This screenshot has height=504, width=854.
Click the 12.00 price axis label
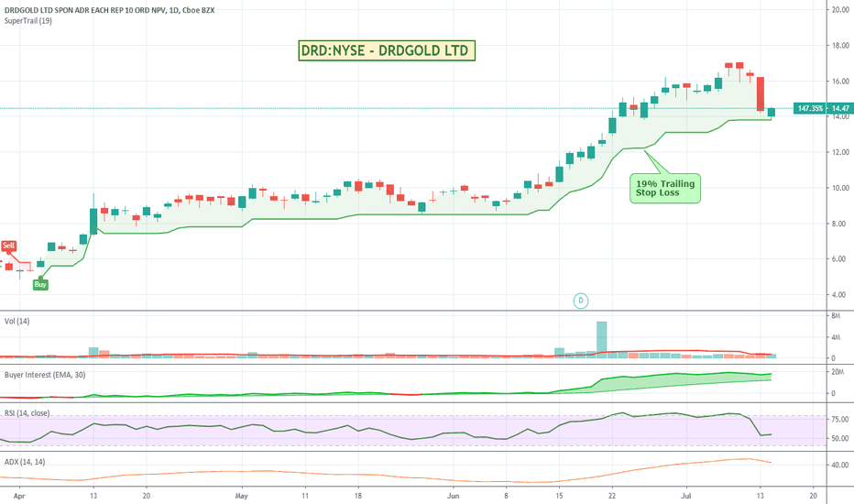pyautogui.click(x=840, y=152)
